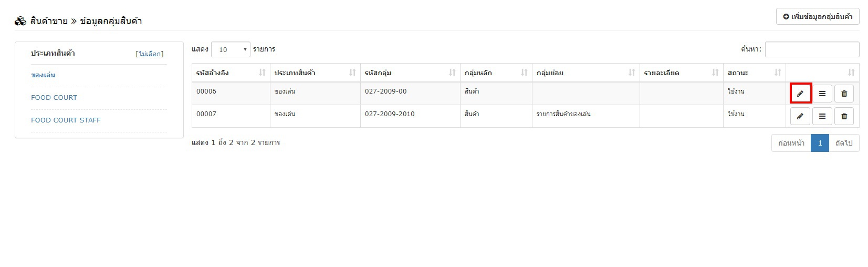Select the ของเล่น product type
The width and height of the screenshot is (868, 267).
click(43, 75)
